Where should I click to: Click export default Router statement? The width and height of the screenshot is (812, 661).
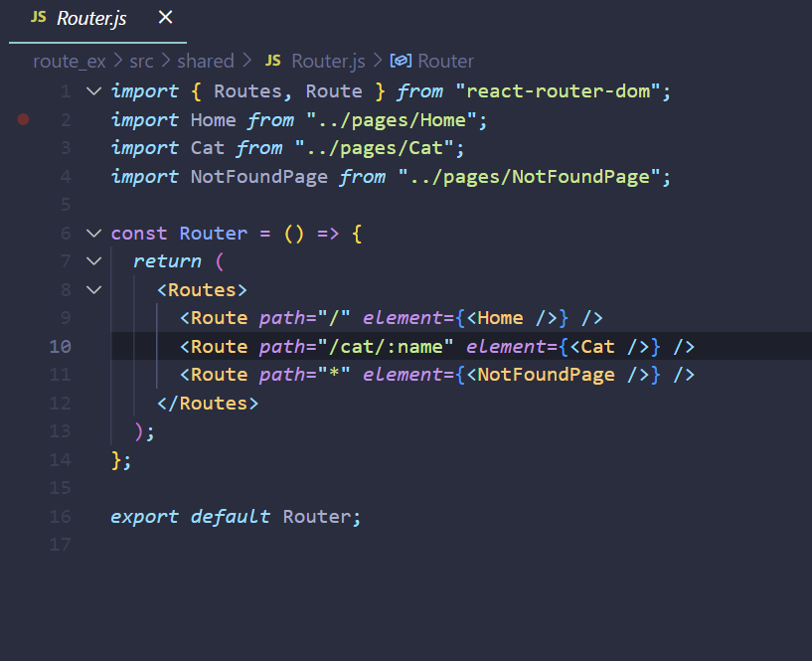236,517
